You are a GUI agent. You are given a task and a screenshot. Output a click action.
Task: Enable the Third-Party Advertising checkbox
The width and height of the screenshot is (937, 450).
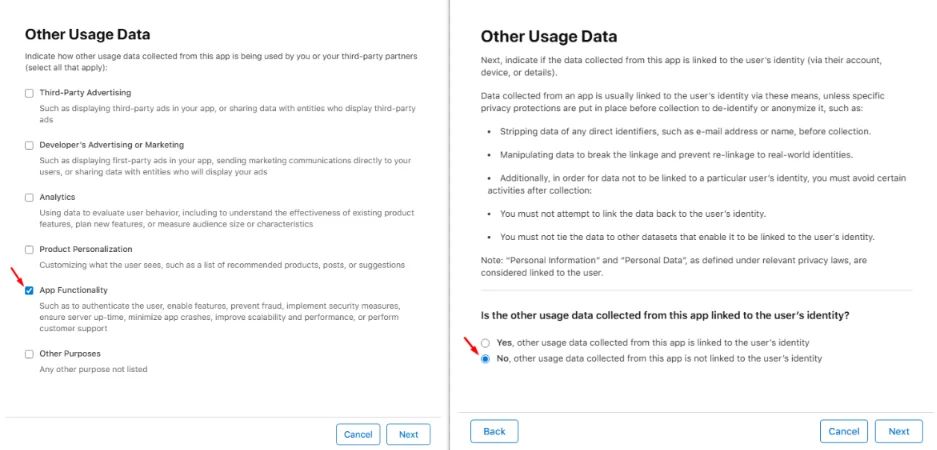click(30, 93)
